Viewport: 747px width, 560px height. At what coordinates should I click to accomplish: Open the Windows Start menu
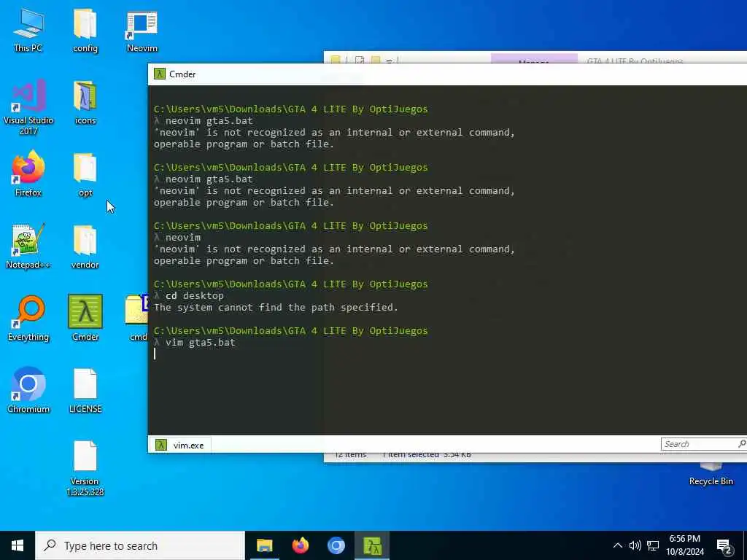pos(18,545)
